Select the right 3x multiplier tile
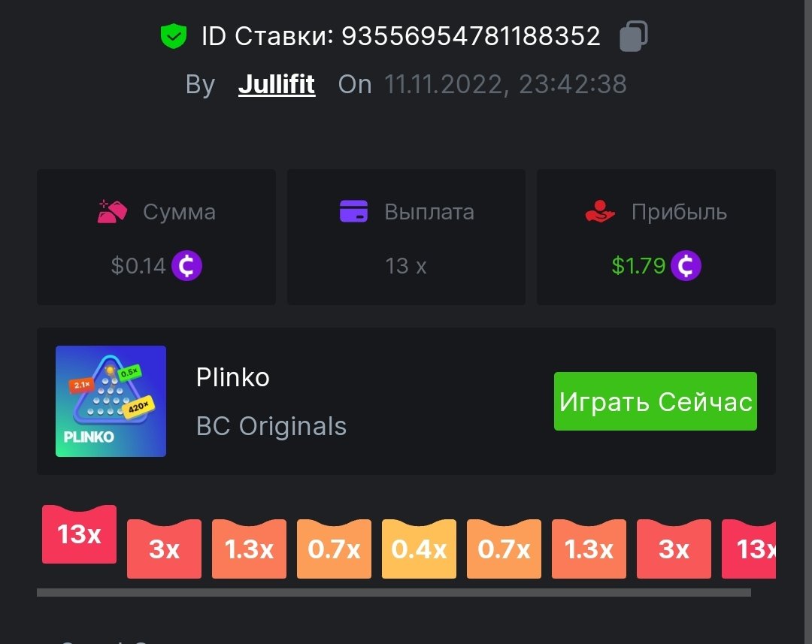 (x=674, y=549)
